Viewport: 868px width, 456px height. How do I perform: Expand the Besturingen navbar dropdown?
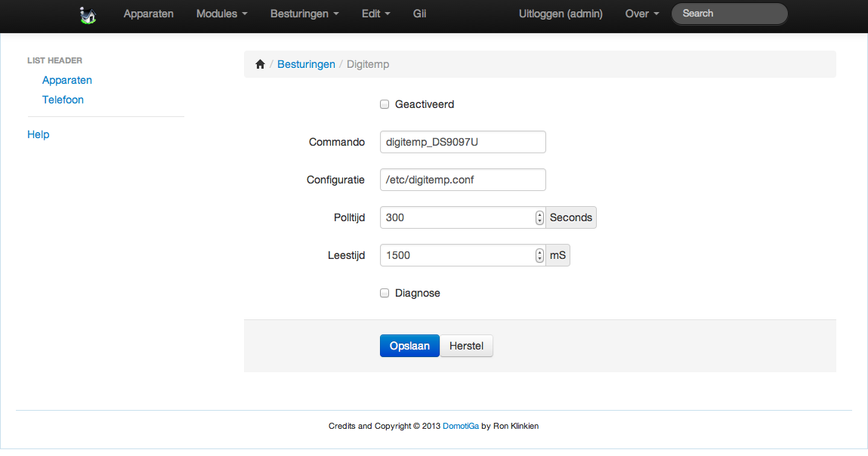tap(304, 14)
